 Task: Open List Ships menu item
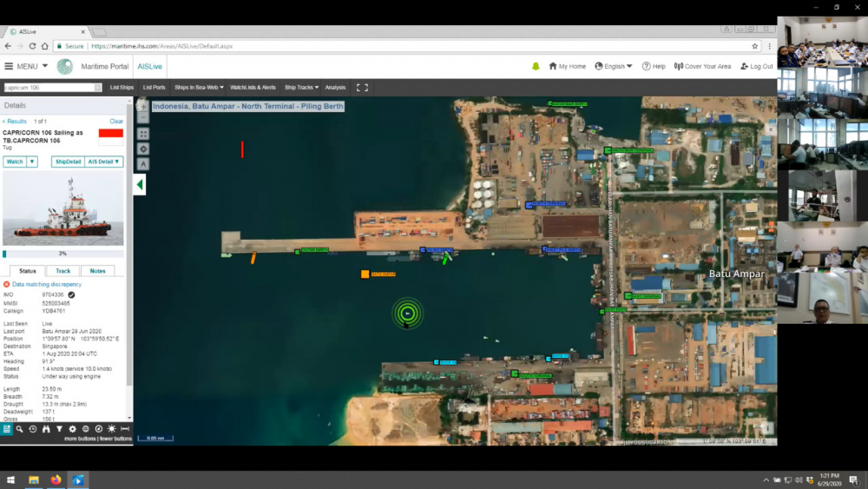[x=122, y=88]
